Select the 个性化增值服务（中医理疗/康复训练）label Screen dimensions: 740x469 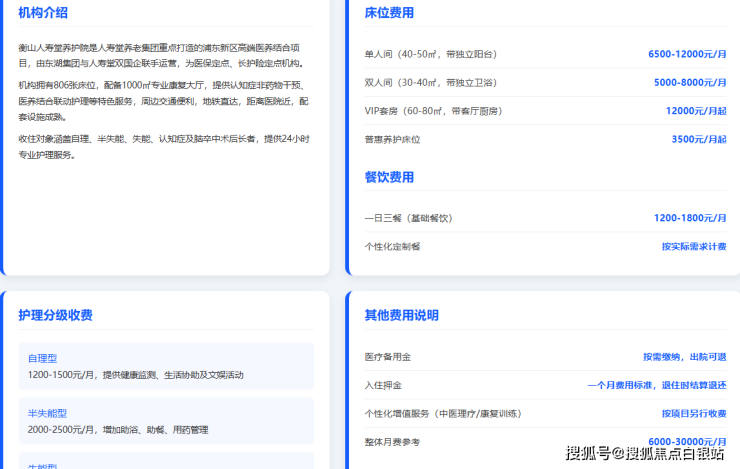coord(444,414)
